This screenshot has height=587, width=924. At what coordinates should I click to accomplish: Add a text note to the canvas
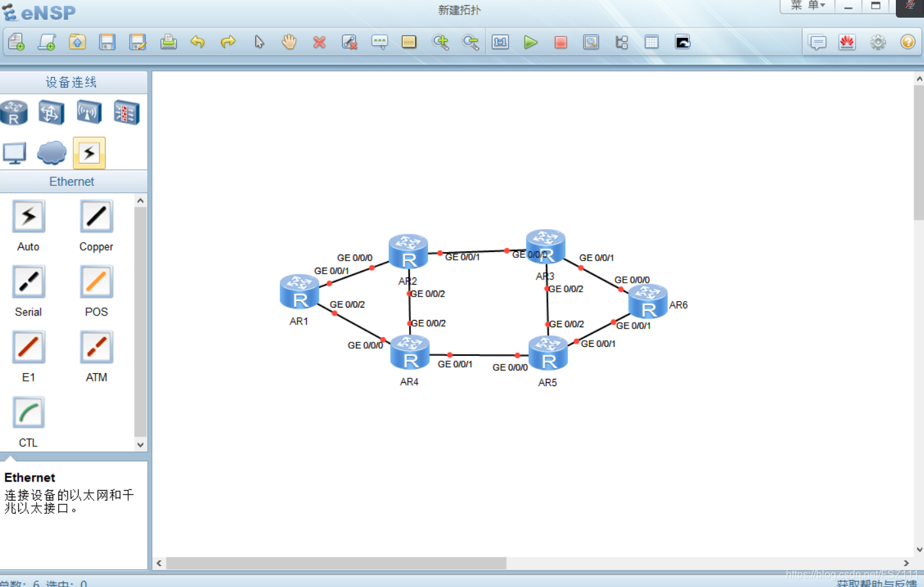coord(380,43)
